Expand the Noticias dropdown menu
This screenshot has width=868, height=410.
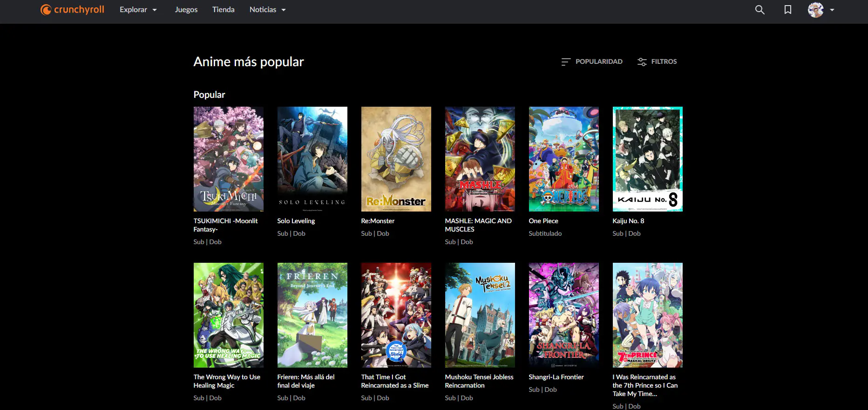(268, 10)
